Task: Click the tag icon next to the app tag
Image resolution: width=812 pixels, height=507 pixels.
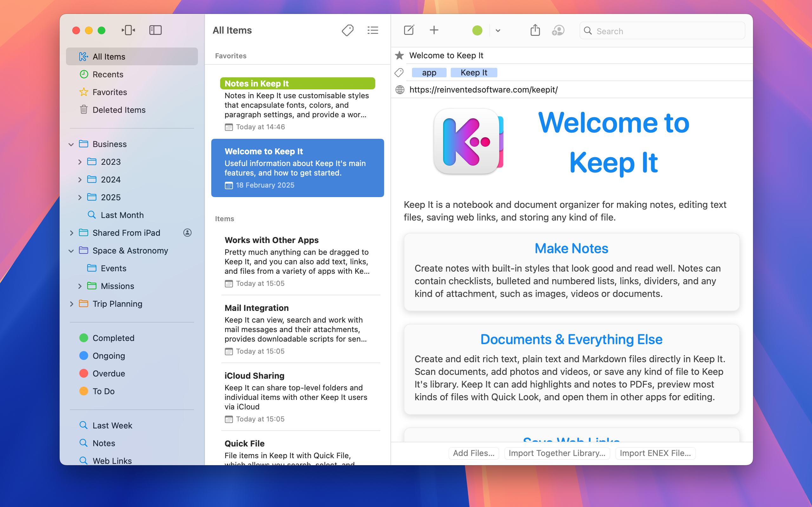Action: [x=400, y=72]
